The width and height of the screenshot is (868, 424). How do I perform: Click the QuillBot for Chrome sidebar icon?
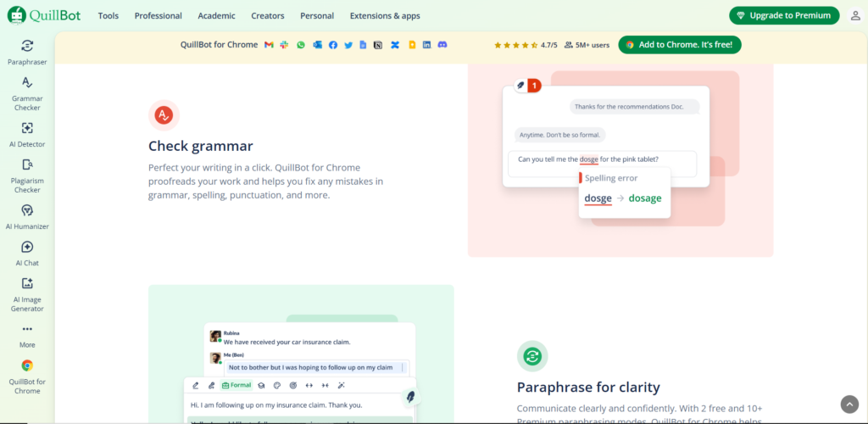pos(27,366)
